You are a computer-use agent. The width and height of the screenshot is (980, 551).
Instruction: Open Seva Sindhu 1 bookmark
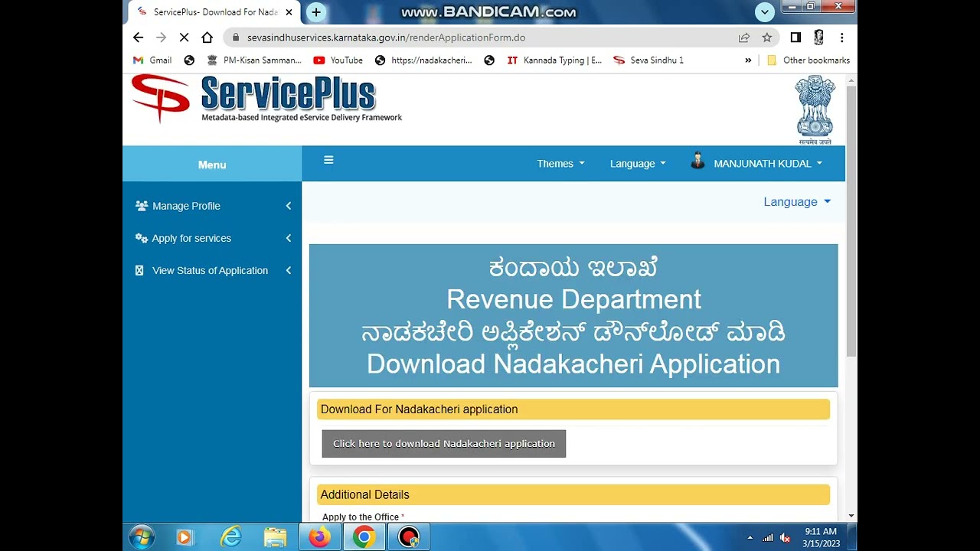click(x=648, y=60)
